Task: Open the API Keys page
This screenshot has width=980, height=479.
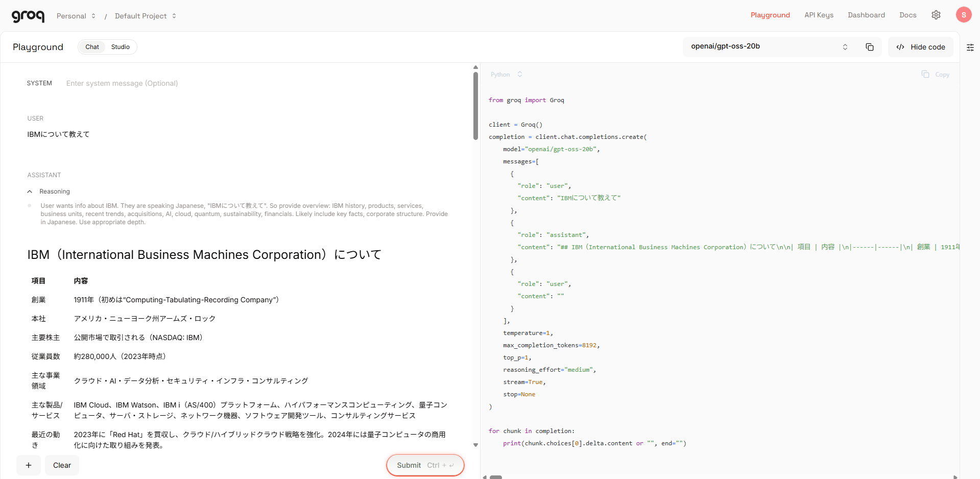Action: [x=819, y=15]
